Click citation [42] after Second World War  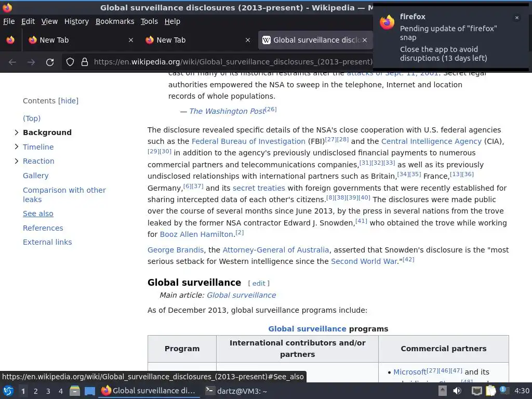point(408,260)
